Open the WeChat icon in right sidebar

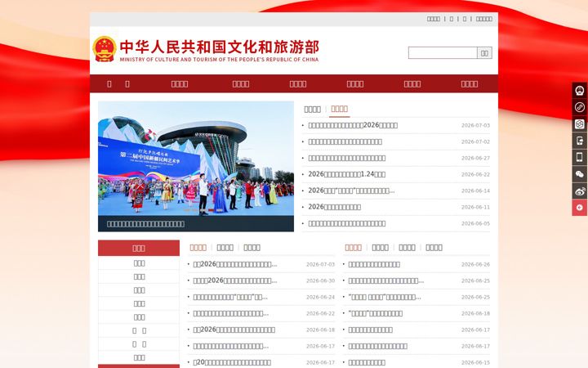(x=579, y=174)
